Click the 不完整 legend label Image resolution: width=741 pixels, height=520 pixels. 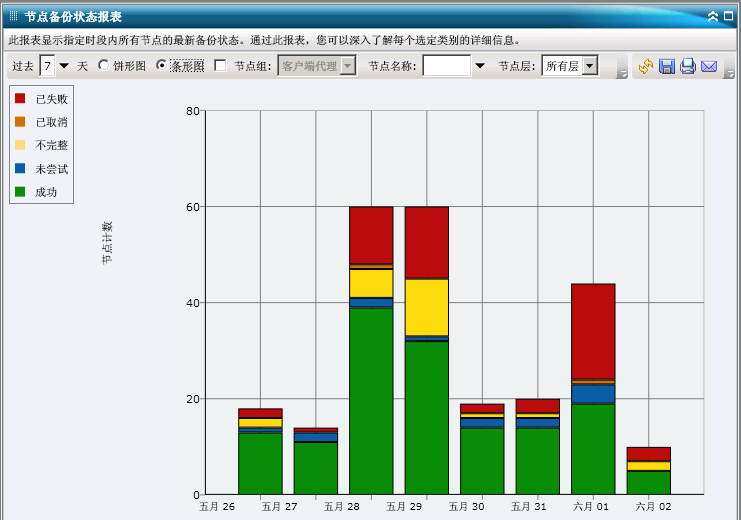pos(52,145)
